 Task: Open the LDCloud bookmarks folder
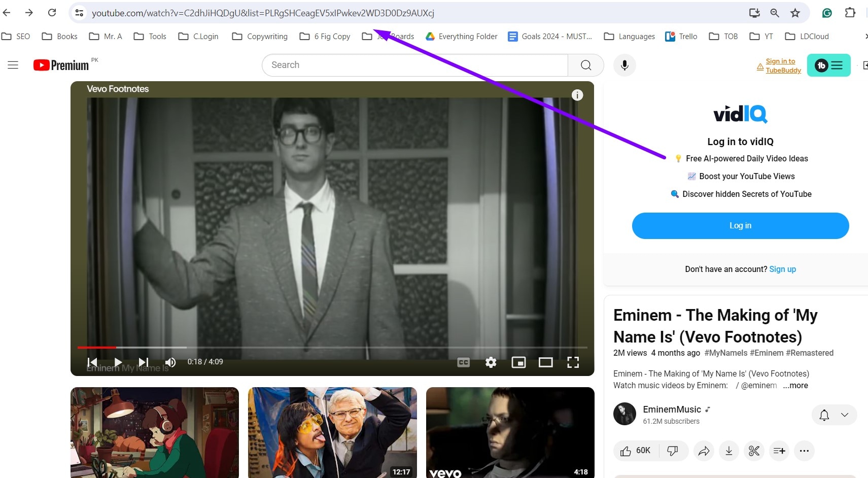click(807, 37)
